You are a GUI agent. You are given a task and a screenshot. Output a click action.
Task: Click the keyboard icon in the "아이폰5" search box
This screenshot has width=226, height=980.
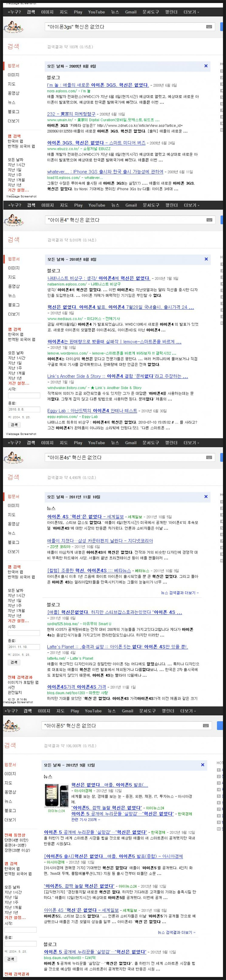(x=205, y=726)
